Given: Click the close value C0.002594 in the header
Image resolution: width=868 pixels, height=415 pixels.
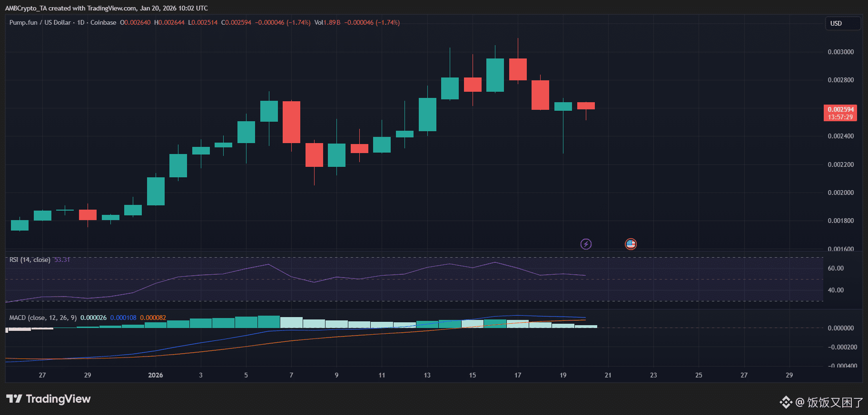Looking at the screenshot, I should point(236,22).
